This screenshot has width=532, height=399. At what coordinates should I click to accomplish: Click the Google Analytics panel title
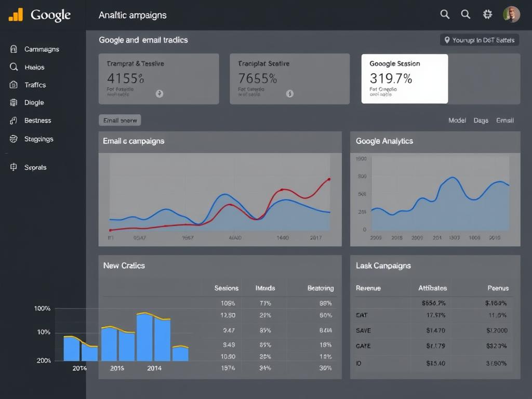(x=384, y=141)
